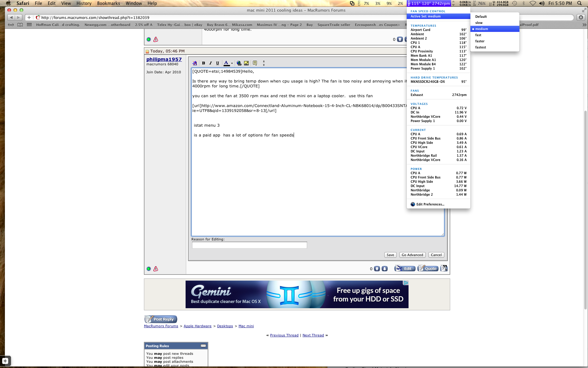Open the Time Machine menu bar icon

pos(514,3)
